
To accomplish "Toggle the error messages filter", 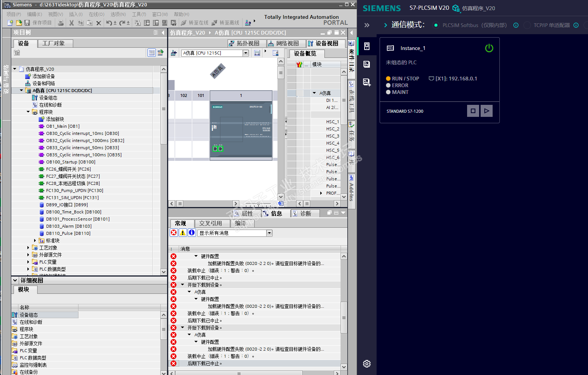I will point(174,233).
